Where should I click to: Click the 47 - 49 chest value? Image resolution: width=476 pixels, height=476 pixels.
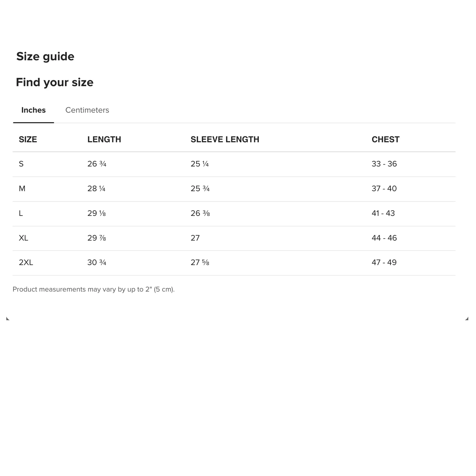point(384,262)
